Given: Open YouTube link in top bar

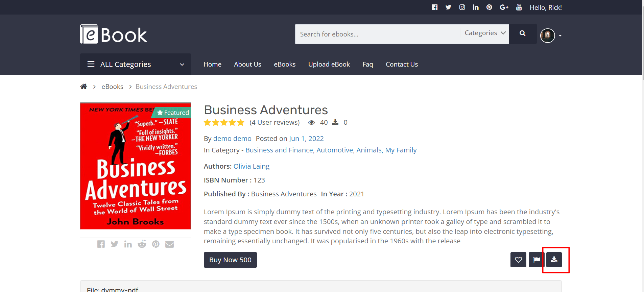Looking at the screenshot, I should click(x=519, y=7).
